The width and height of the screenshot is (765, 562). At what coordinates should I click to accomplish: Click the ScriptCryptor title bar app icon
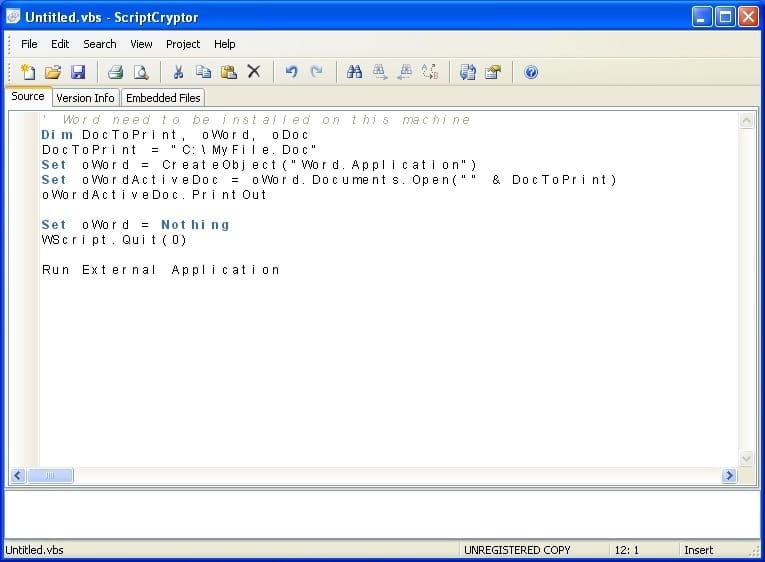[13, 17]
